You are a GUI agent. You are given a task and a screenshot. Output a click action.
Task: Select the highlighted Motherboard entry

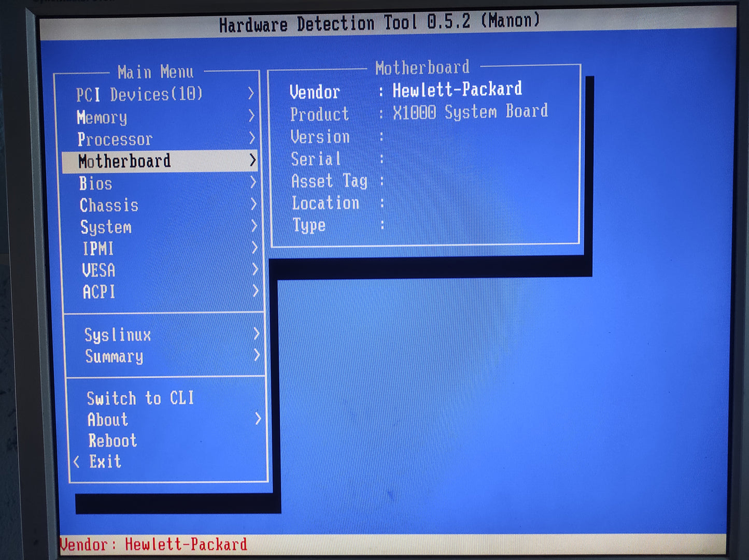coord(124,161)
